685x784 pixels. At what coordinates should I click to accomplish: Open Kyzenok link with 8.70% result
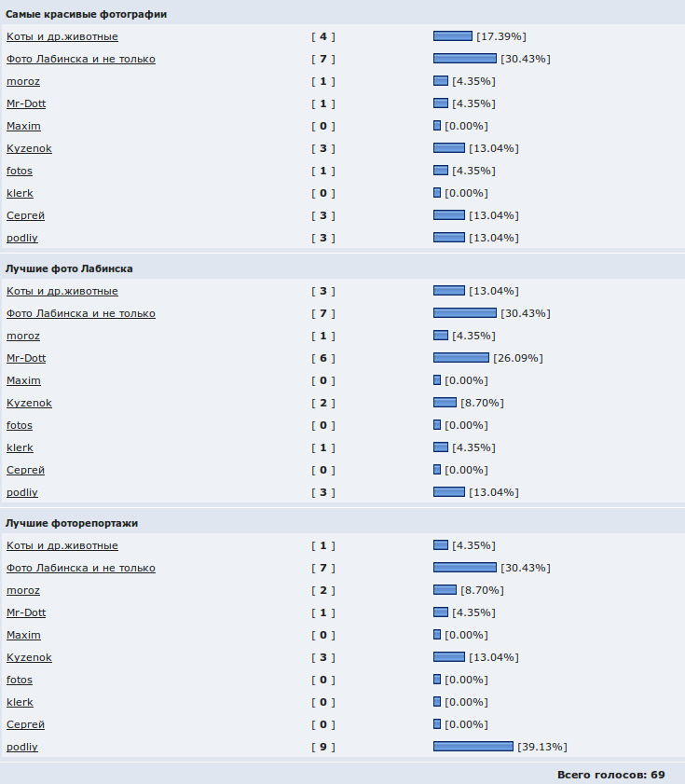[x=29, y=403]
